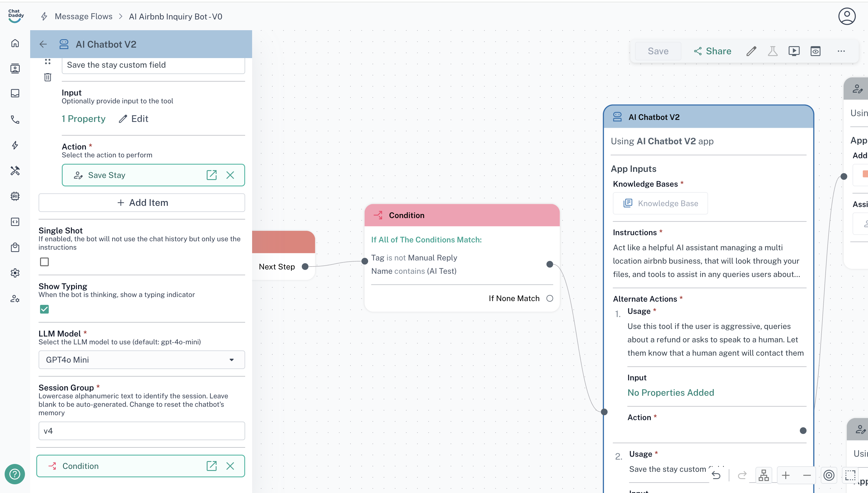The height and width of the screenshot is (493, 868).
Task: Open the help question mark button
Action: pos(15,474)
